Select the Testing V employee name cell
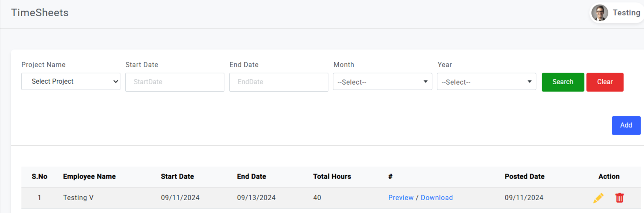Viewport: 644px width, 213px height. [x=78, y=198]
